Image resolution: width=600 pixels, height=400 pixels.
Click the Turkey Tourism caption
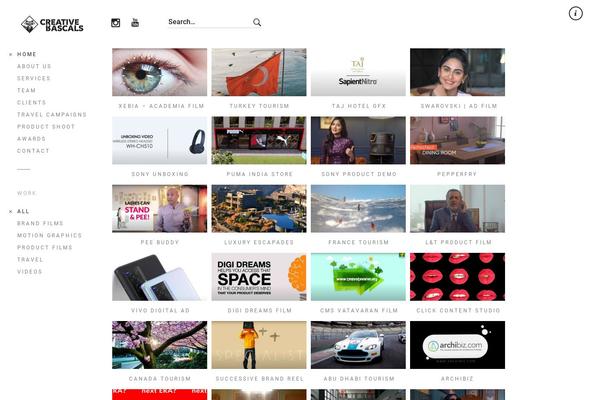tap(259, 106)
